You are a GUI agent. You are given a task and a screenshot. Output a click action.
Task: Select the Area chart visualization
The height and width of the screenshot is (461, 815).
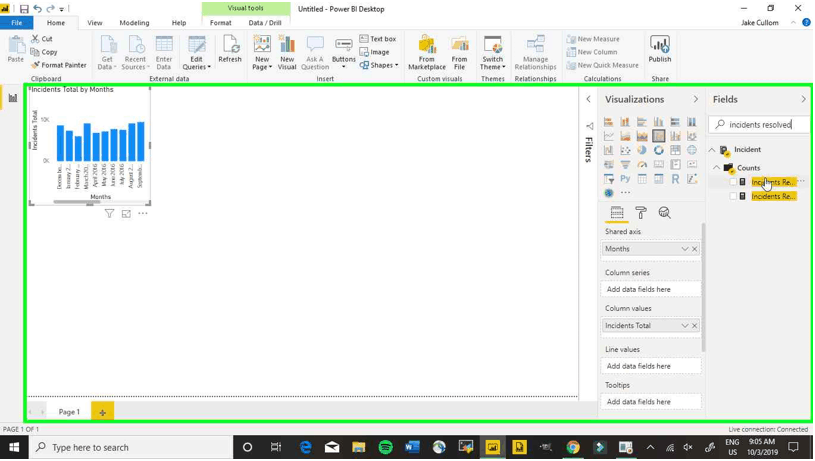pyautogui.click(x=625, y=136)
